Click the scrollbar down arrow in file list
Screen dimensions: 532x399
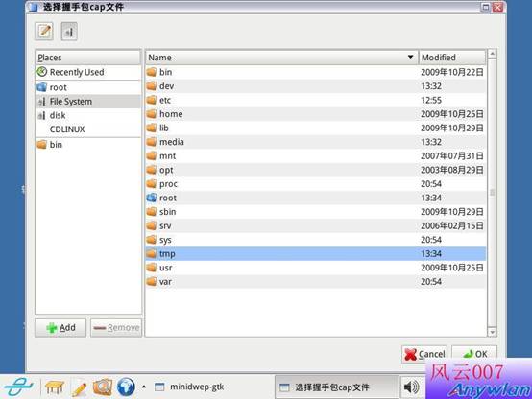pyautogui.click(x=492, y=332)
